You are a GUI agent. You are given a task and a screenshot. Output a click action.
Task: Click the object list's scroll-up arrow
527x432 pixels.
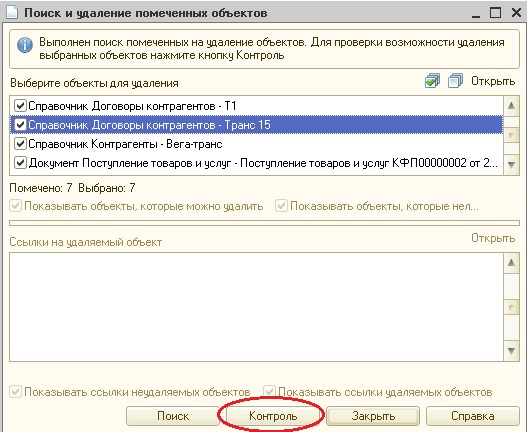[511, 106]
